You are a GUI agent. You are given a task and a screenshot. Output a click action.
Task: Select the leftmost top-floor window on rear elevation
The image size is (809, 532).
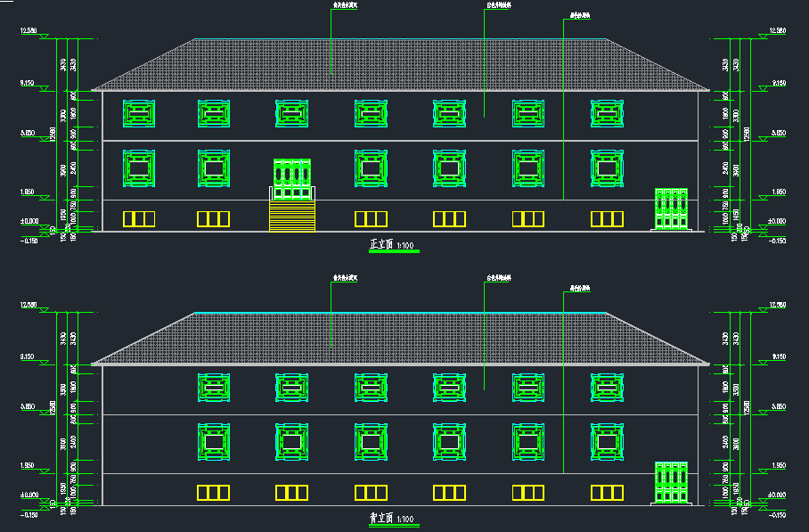click(214, 388)
